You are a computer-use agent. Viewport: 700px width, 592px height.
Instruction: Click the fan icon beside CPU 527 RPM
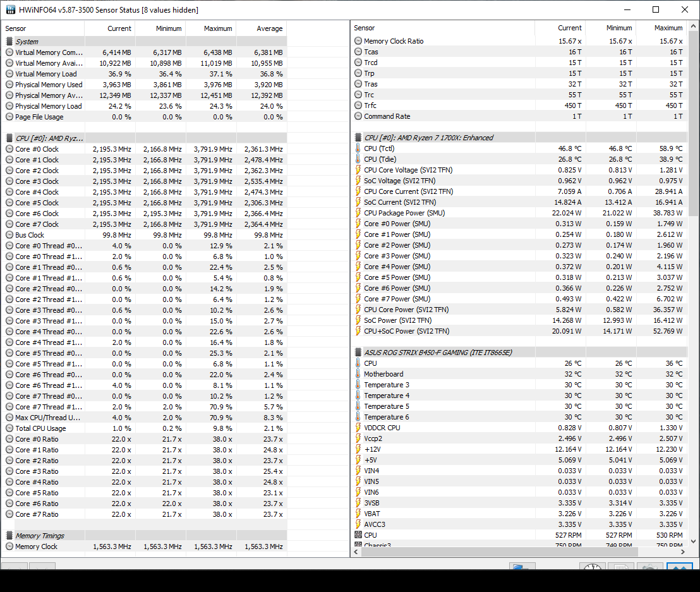click(358, 535)
